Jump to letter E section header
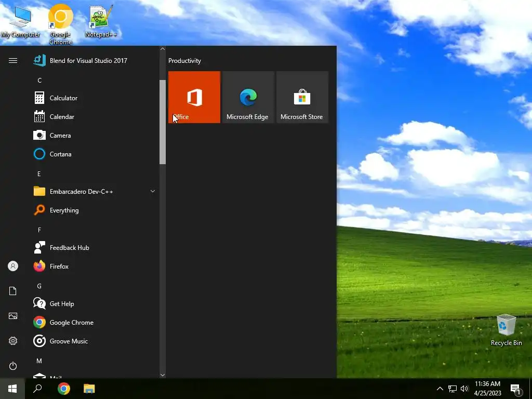The image size is (532, 399). click(x=39, y=174)
